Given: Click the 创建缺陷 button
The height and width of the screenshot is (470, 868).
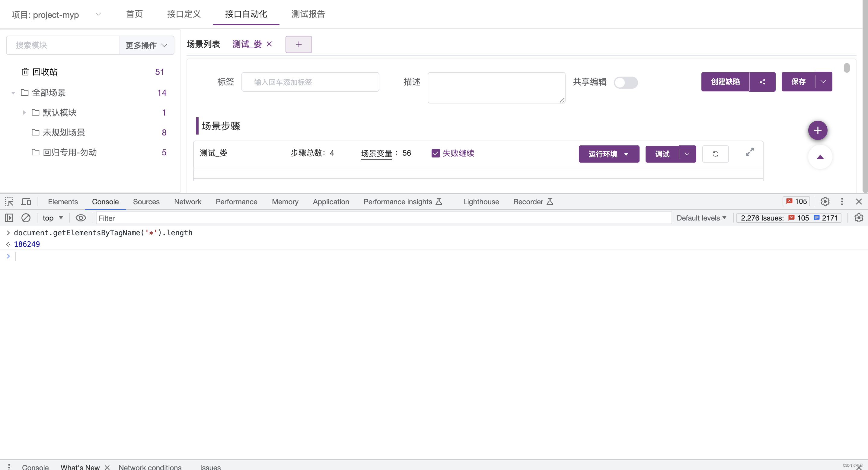Looking at the screenshot, I should point(726,82).
